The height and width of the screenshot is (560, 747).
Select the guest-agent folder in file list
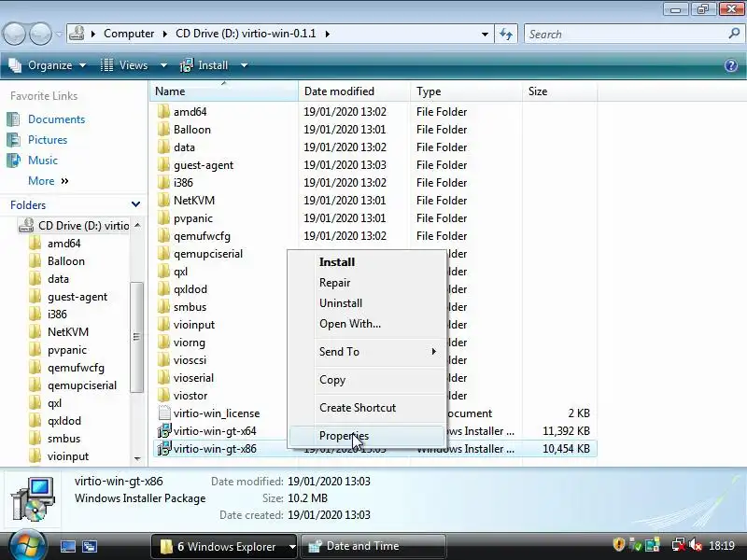[x=204, y=165]
